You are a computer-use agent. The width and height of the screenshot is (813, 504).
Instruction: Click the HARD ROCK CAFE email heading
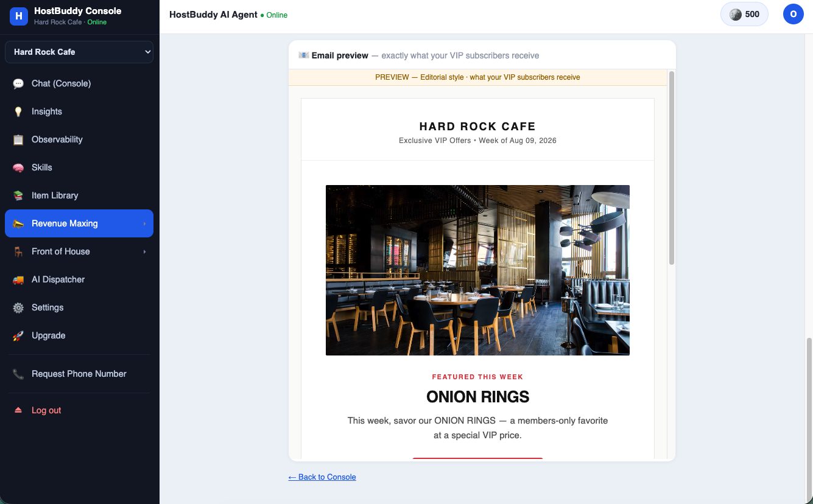(477, 127)
